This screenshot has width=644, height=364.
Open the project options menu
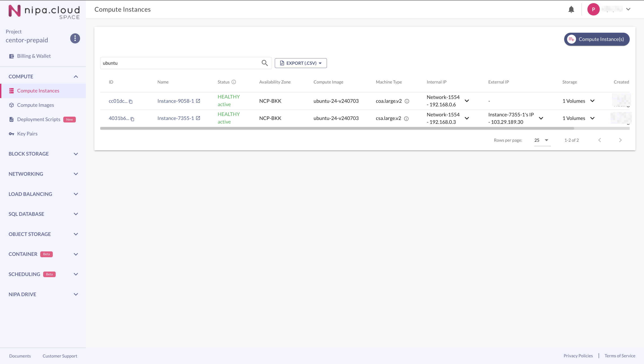coord(75,39)
